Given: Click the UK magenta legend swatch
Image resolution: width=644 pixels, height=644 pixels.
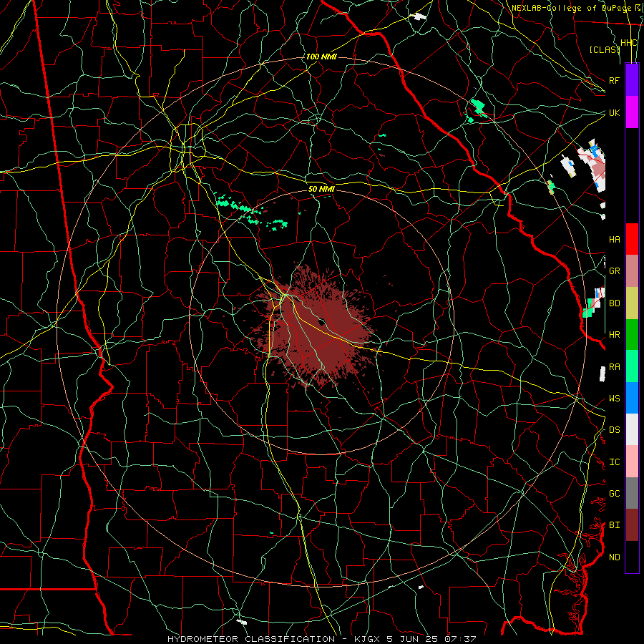Looking at the screenshot, I should tap(632, 112).
